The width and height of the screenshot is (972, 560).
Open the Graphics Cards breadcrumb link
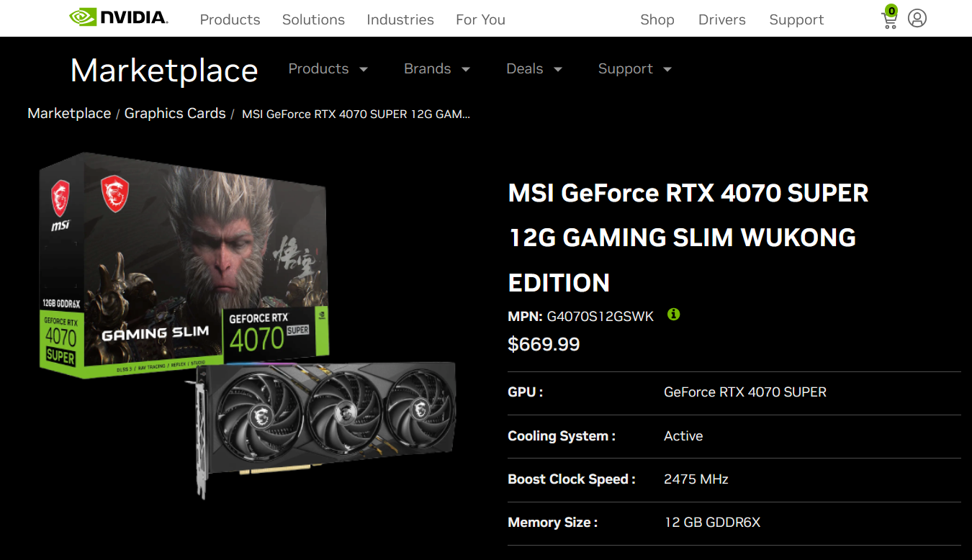(175, 113)
